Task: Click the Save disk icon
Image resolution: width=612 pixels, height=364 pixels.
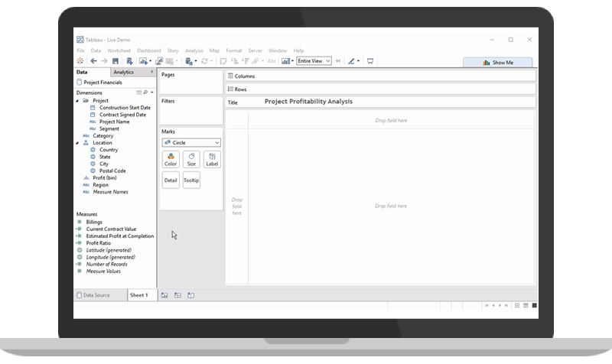Action: [x=116, y=61]
